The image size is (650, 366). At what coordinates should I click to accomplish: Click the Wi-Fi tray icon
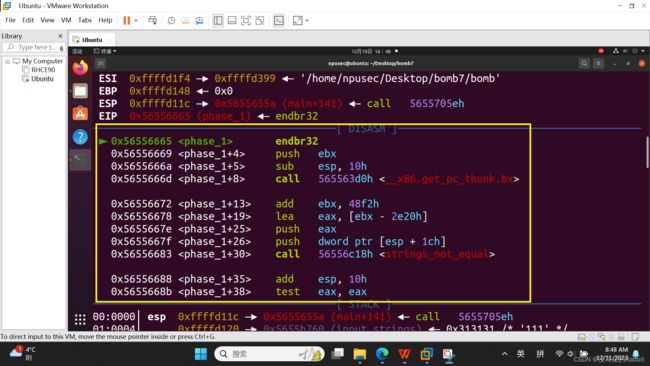(559, 354)
